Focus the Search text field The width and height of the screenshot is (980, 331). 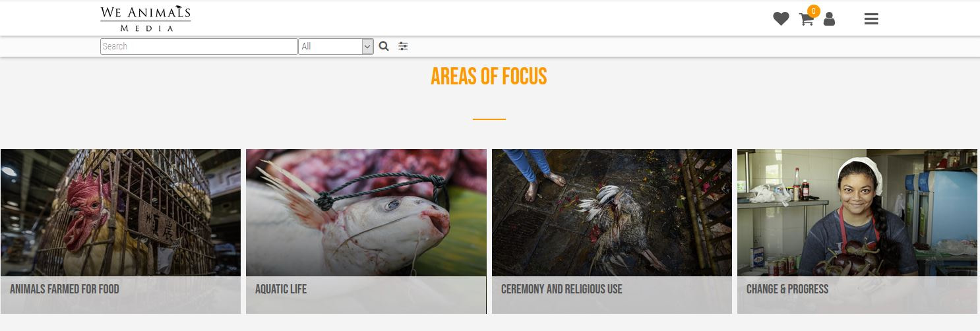[199, 46]
